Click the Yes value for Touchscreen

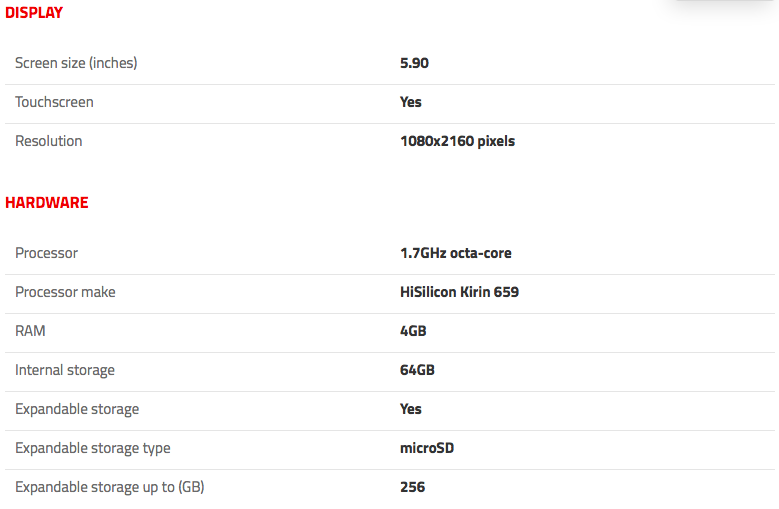tap(411, 102)
